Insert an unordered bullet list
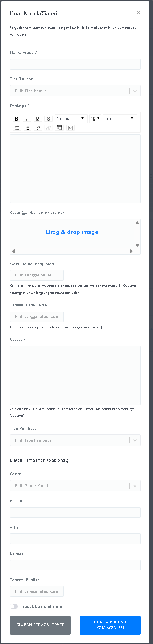The width and height of the screenshot is (153, 644). pyautogui.click(x=17, y=128)
